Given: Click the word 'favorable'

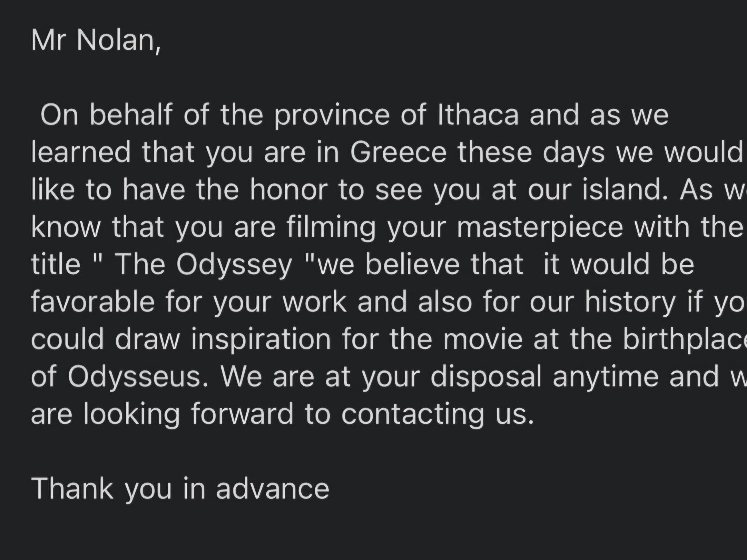Looking at the screenshot, I should (93, 302).
